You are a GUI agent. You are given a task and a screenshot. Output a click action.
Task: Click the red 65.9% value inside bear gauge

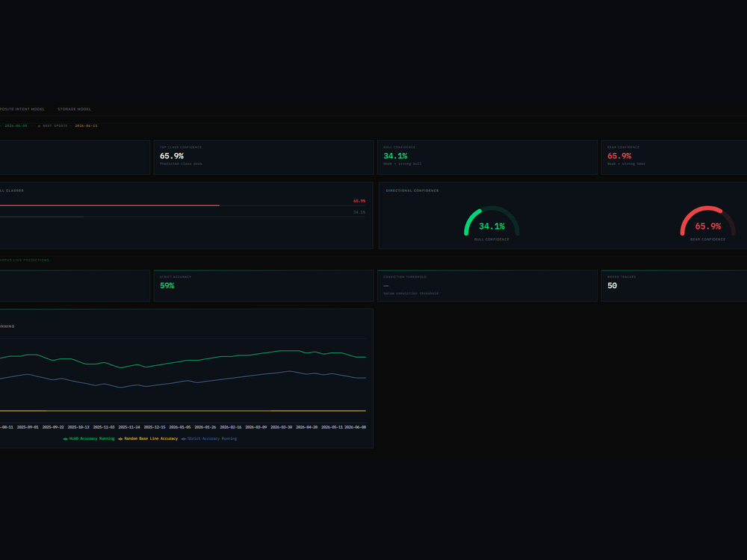click(708, 226)
